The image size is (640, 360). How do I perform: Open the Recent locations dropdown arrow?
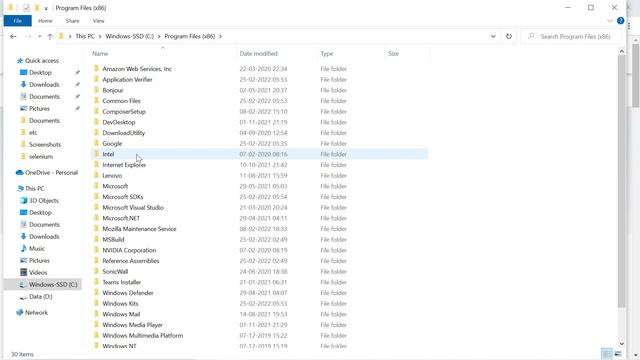tap(39, 36)
